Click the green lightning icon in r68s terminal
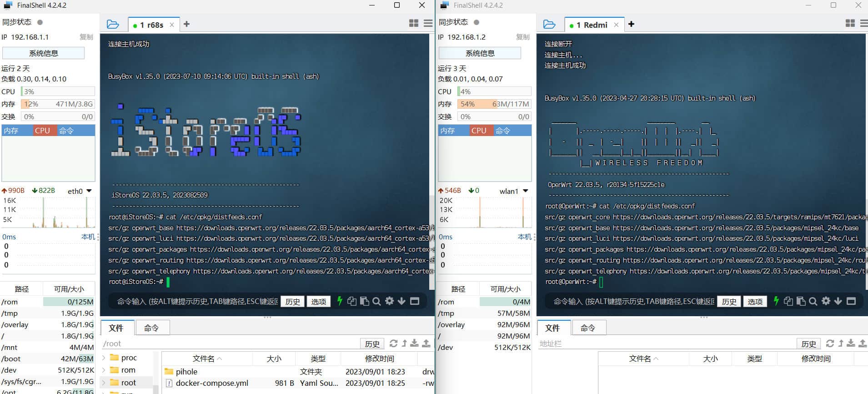This screenshot has height=394, width=868. (x=339, y=301)
